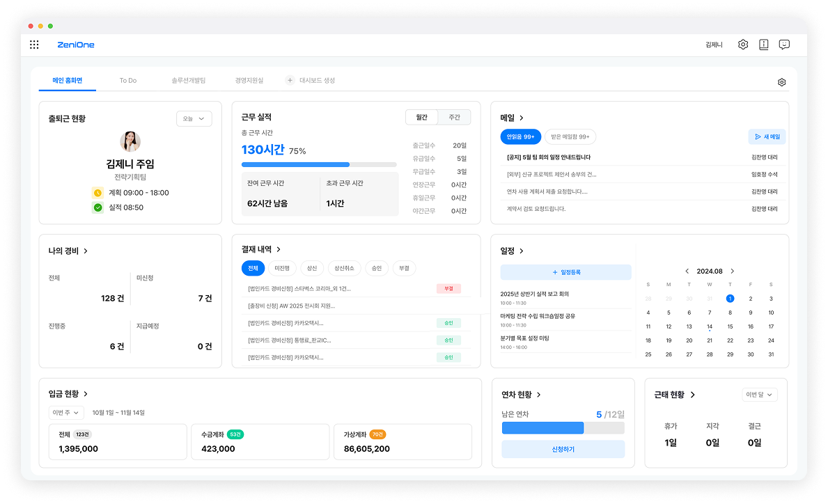Click the 신청하기 button for annual leave
This screenshot has height=504, width=828.
[563, 449]
